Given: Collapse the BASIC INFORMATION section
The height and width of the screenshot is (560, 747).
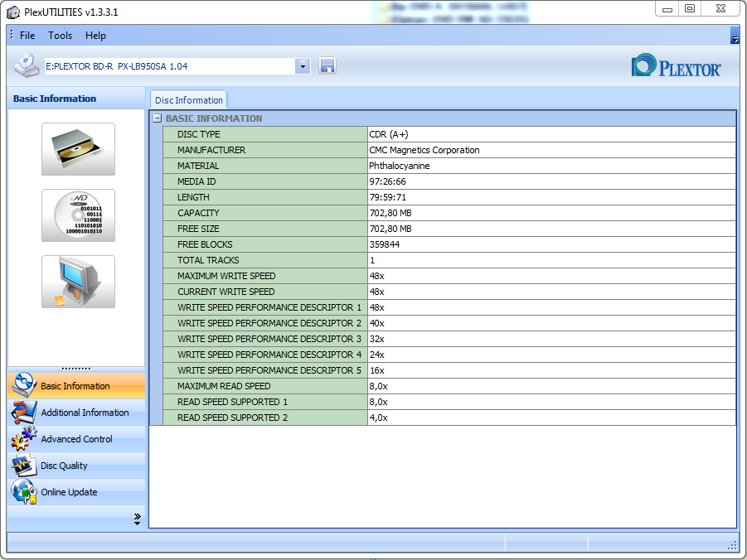Looking at the screenshot, I should point(158,118).
